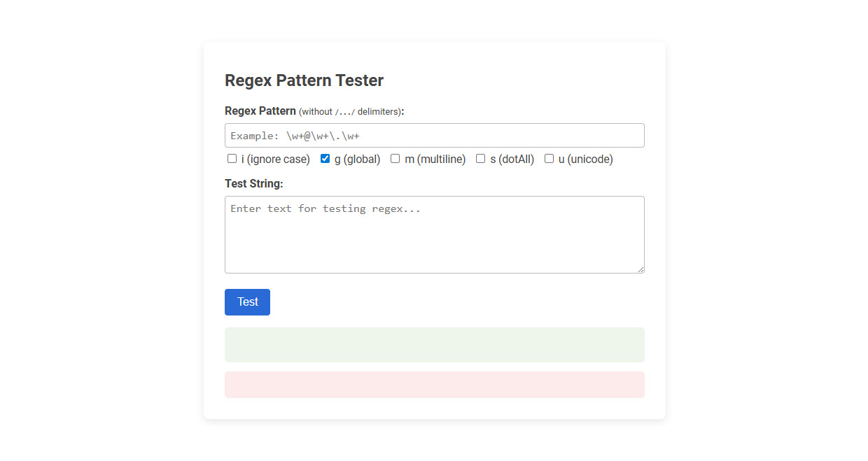Click the red error message panel

coord(434,385)
